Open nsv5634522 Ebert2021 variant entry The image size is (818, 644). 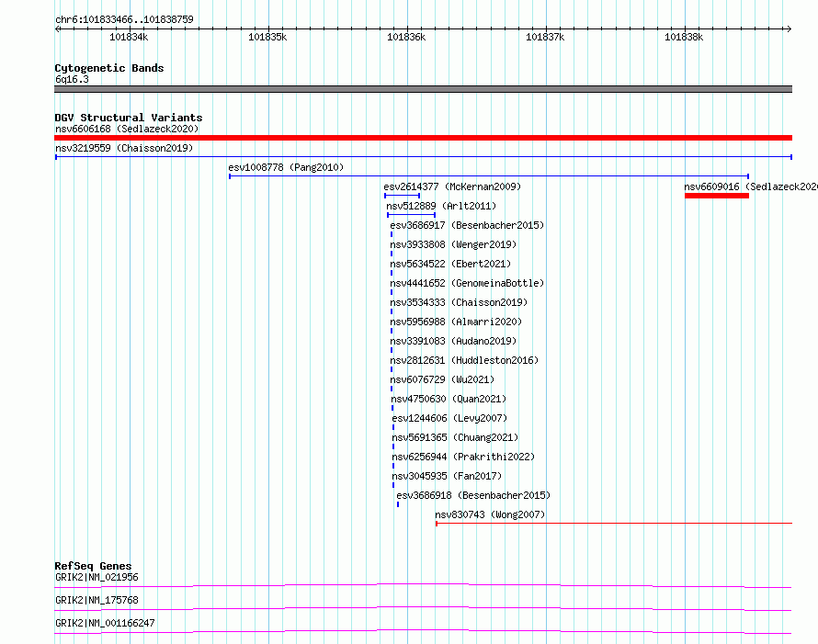[x=450, y=264]
